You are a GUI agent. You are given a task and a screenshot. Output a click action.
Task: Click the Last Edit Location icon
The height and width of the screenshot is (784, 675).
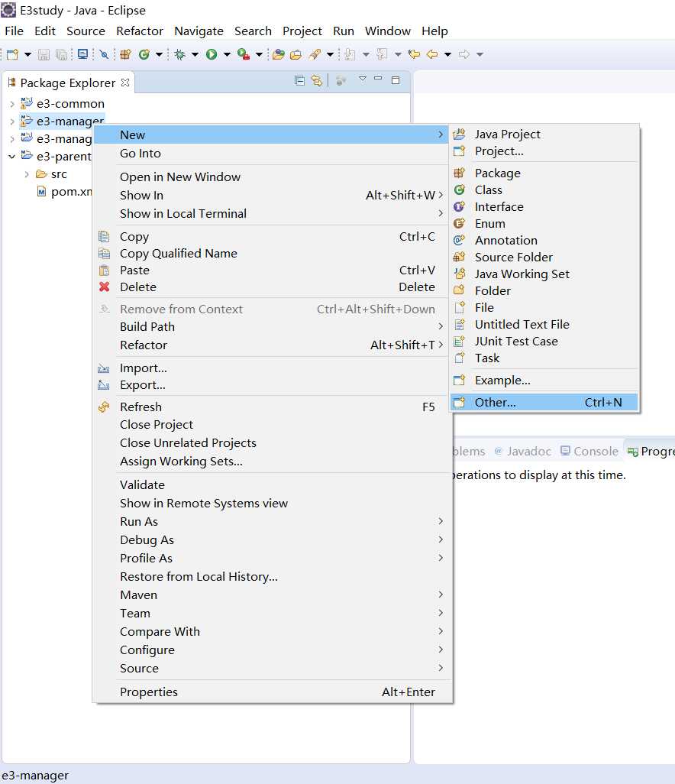[x=414, y=54]
